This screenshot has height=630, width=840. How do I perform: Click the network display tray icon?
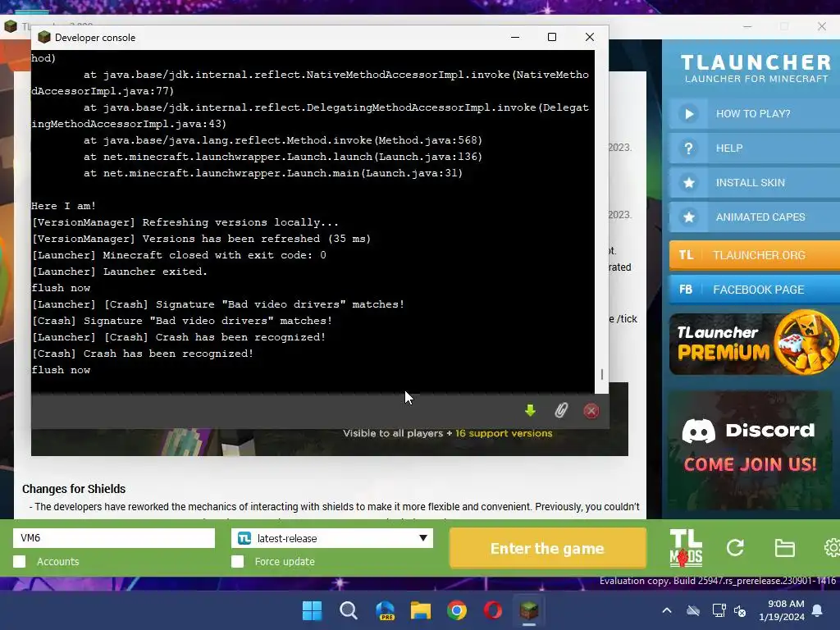[719, 610]
